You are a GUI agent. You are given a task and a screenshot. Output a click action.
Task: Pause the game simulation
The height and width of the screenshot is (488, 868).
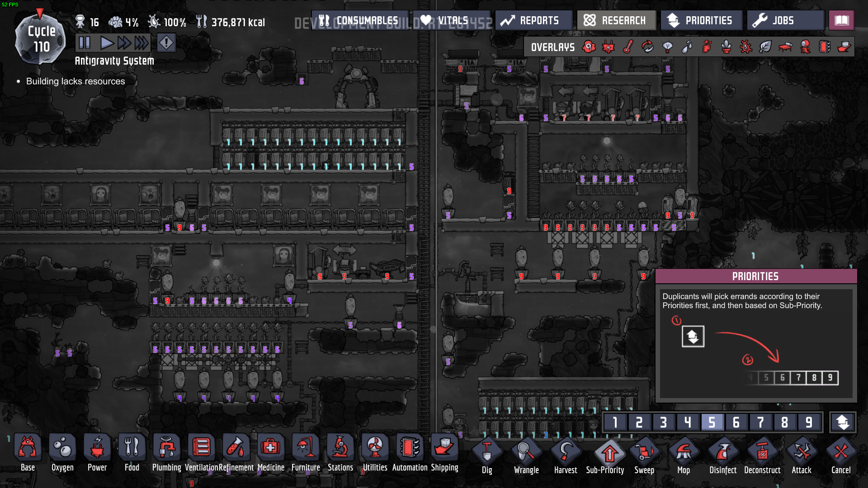coord(85,43)
